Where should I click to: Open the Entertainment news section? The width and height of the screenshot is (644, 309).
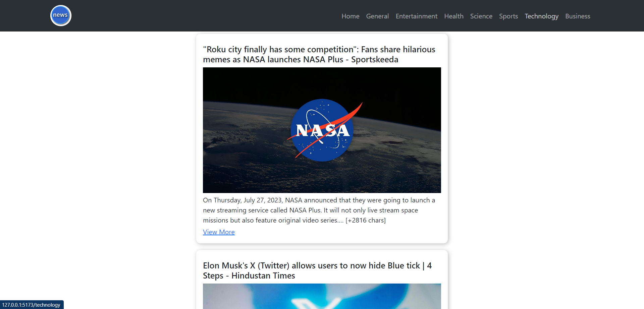pyautogui.click(x=416, y=16)
